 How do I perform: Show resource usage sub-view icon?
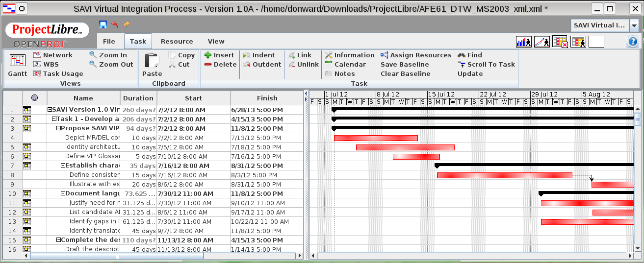click(578, 42)
